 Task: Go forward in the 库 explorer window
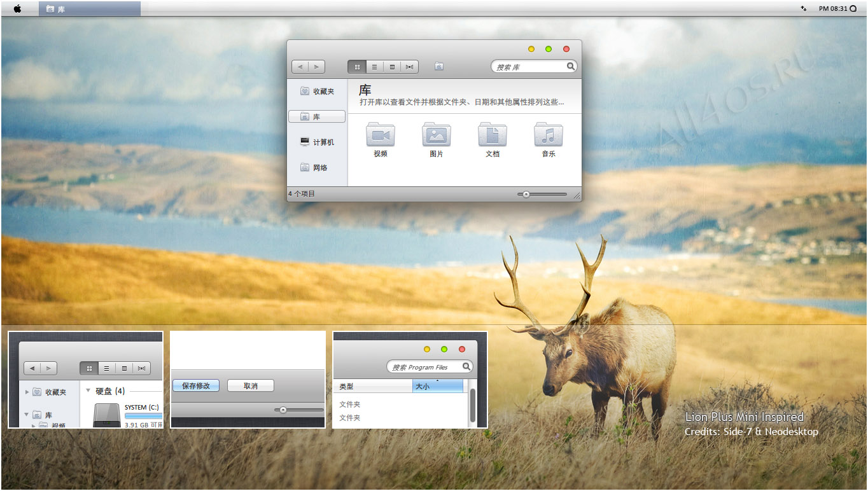tap(317, 67)
